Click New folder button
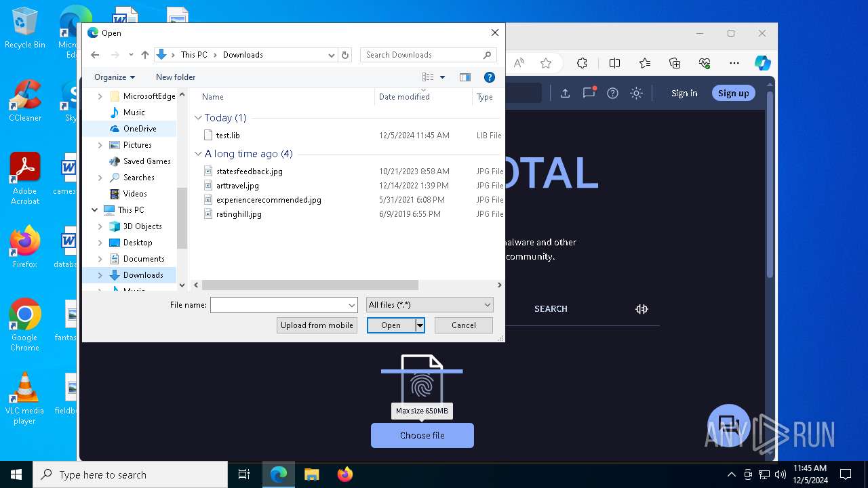Image resolution: width=868 pixels, height=488 pixels. tap(176, 77)
